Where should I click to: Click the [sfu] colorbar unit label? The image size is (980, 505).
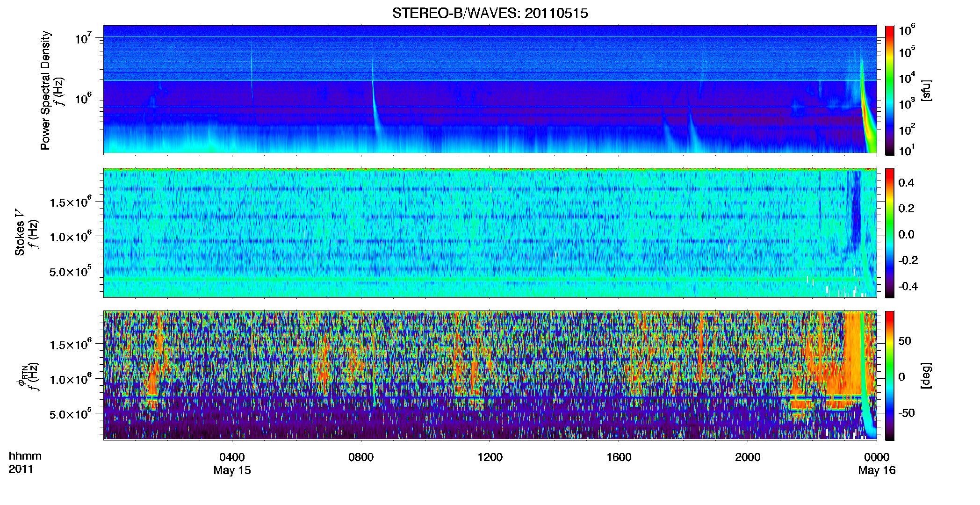coord(926,90)
